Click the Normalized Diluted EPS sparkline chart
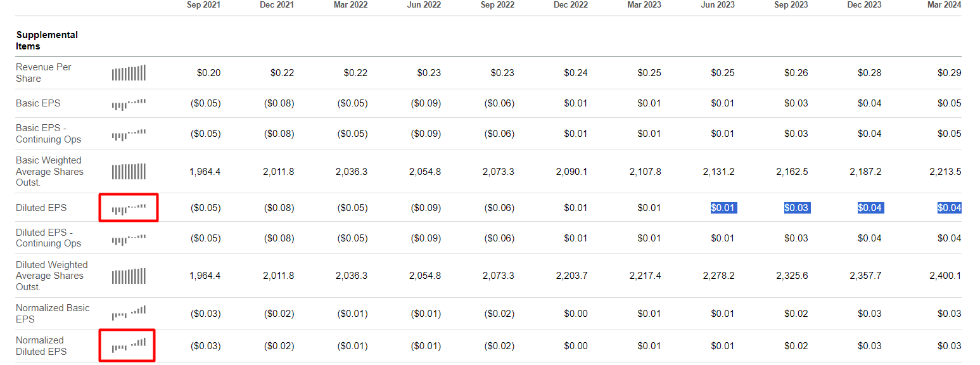Image resolution: width=980 pixels, height=365 pixels. 129,345
